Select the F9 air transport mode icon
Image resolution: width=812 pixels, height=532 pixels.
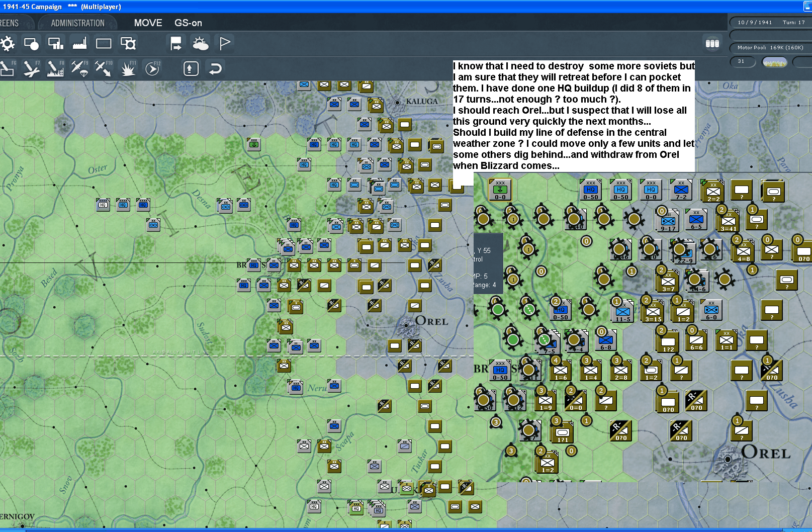(79, 68)
